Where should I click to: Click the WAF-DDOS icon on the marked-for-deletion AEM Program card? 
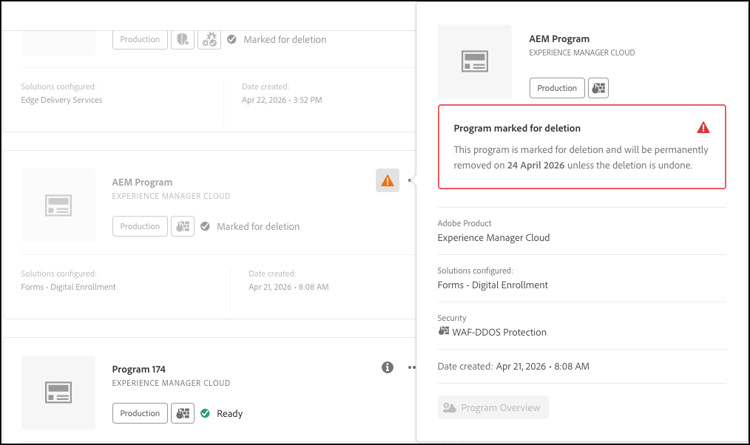[x=183, y=226]
